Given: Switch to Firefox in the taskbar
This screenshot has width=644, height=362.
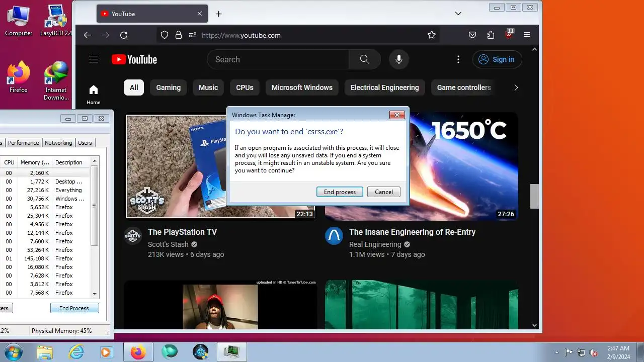Looking at the screenshot, I should click(138, 352).
